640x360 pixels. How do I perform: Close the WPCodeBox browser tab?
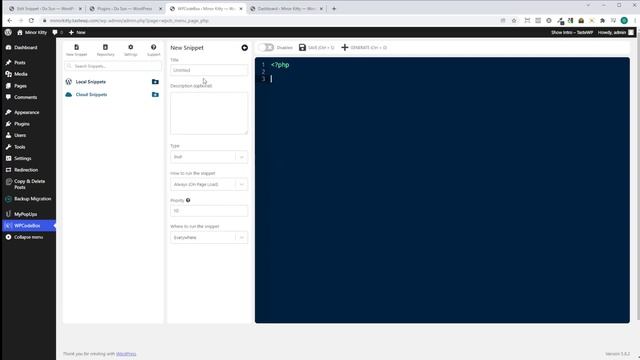click(241, 9)
